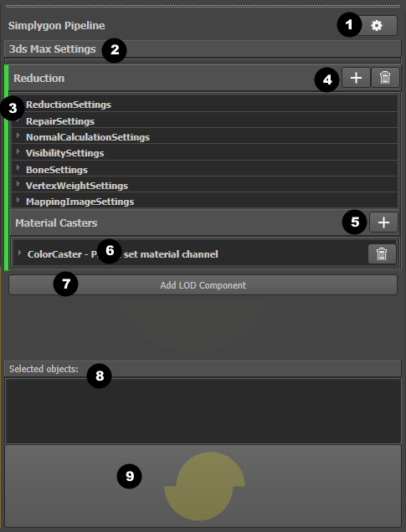Click the Selected objects label

[x=44, y=369]
